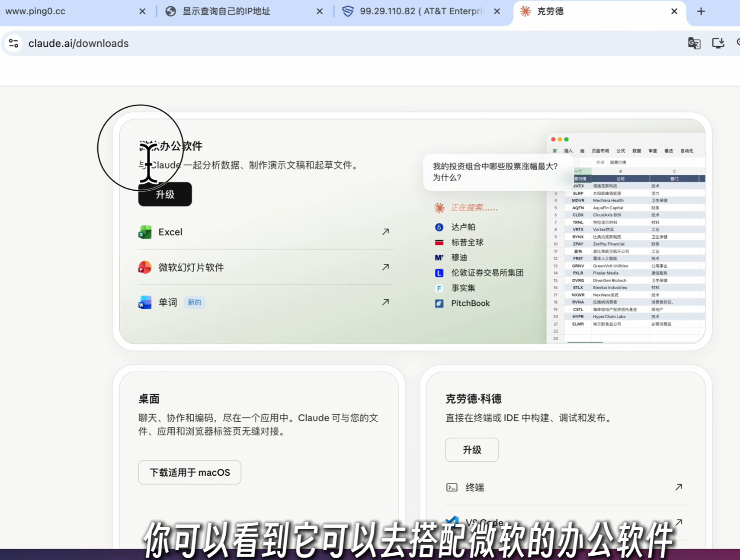740x560 pixels.
Task: Click the 桌面 card heading
Action: tap(149, 399)
